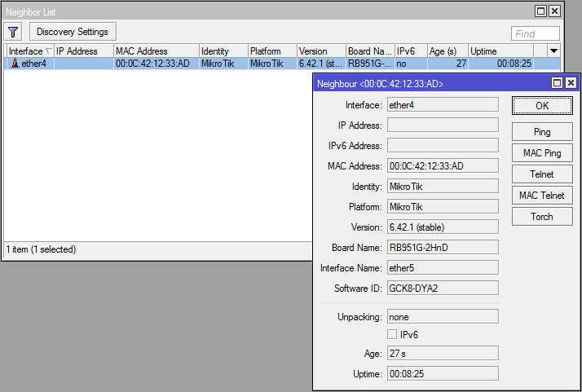Click the Identity field showing MikroTik
Image resolution: width=582 pixels, height=392 pixels.
coord(443,187)
